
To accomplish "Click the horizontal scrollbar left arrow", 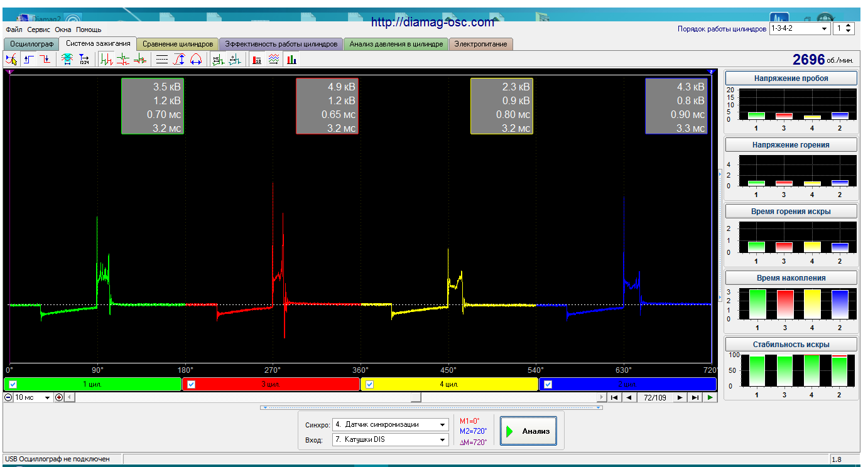I will [x=69, y=397].
